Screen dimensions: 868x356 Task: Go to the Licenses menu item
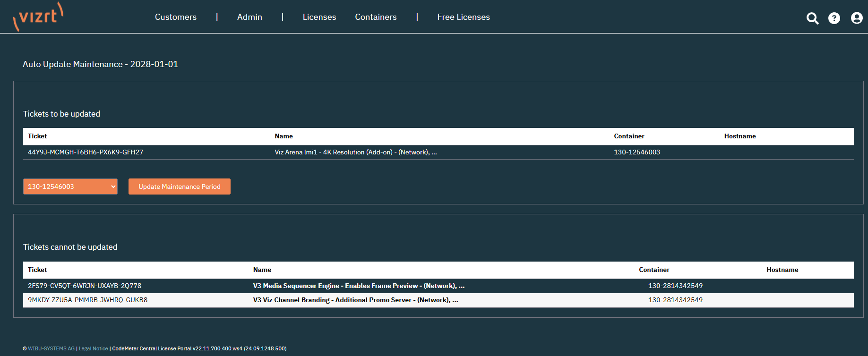(x=319, y=17)
